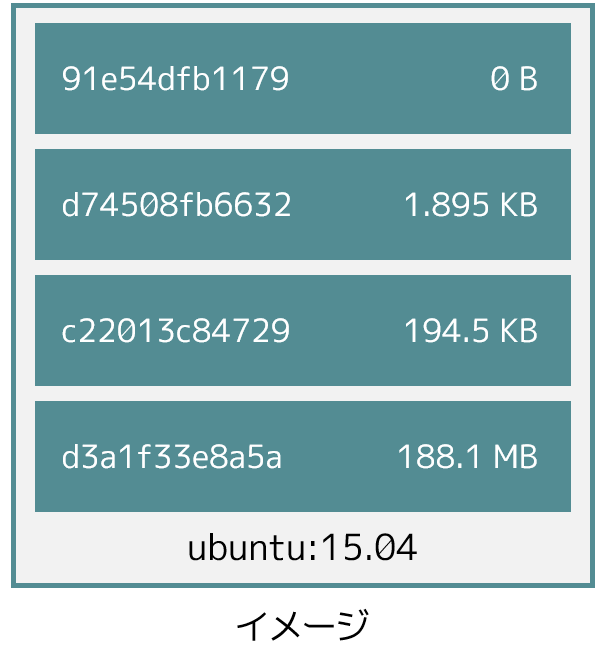Select the 188.1 MB size label
Image resolution: width=606 pixels, height=656 pixels.
(x=467, y=456)
